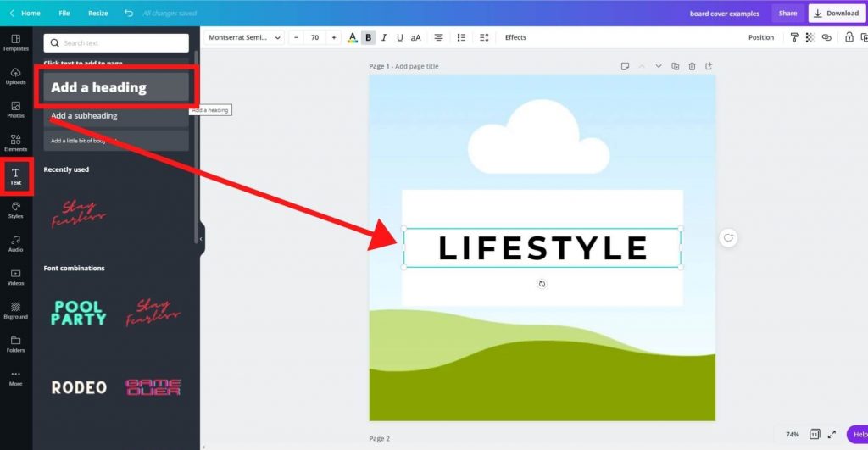Open the Uploads sidebar panel
This screenshot has width=868, height=450.
point(15,76)
